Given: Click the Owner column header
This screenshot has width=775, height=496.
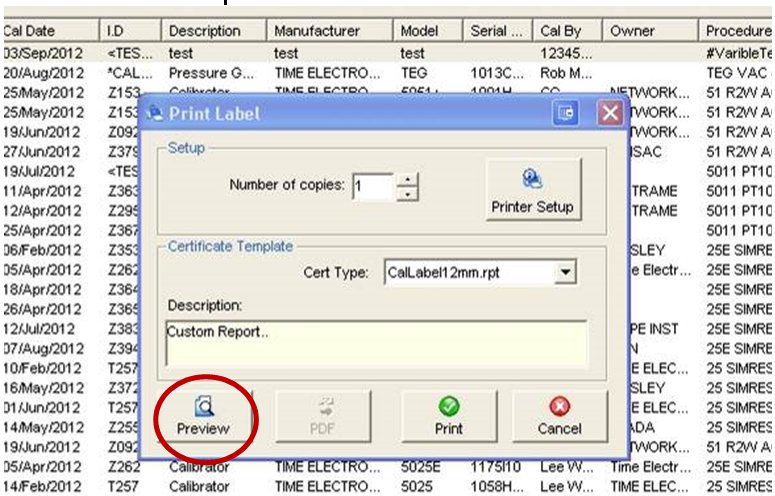Looking at the screenshot, I should coord(648,31).
